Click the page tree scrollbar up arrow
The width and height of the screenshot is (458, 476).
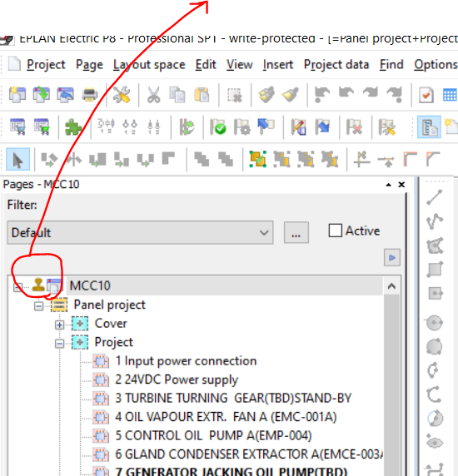click(391, 286)
